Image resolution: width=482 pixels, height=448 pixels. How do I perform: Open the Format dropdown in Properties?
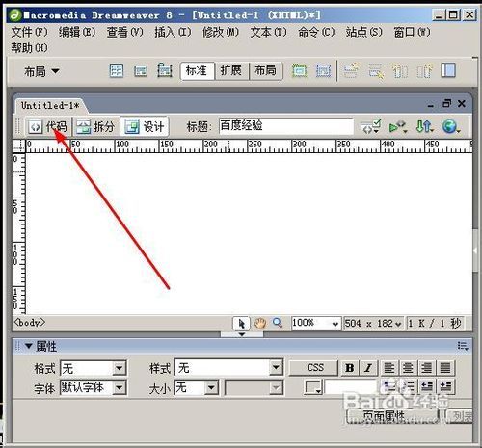94,368
